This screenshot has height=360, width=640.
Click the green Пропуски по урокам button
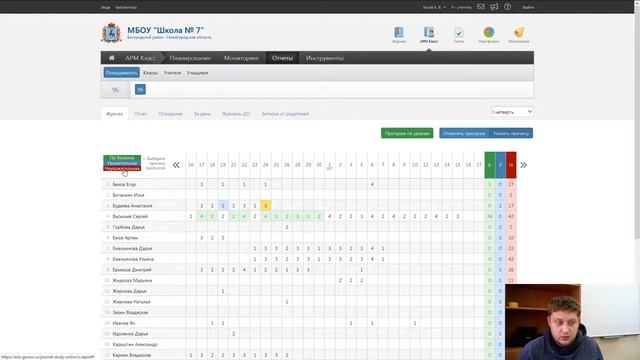coord(407,133)
